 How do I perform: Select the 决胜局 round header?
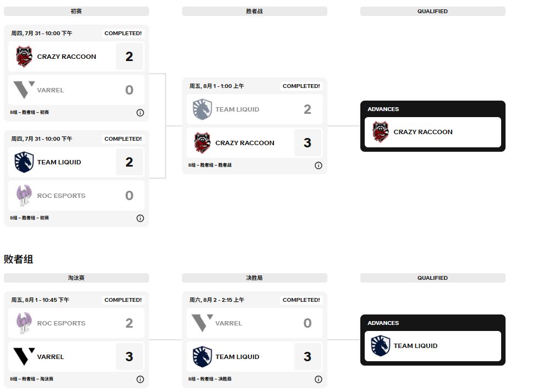(255, 278)
